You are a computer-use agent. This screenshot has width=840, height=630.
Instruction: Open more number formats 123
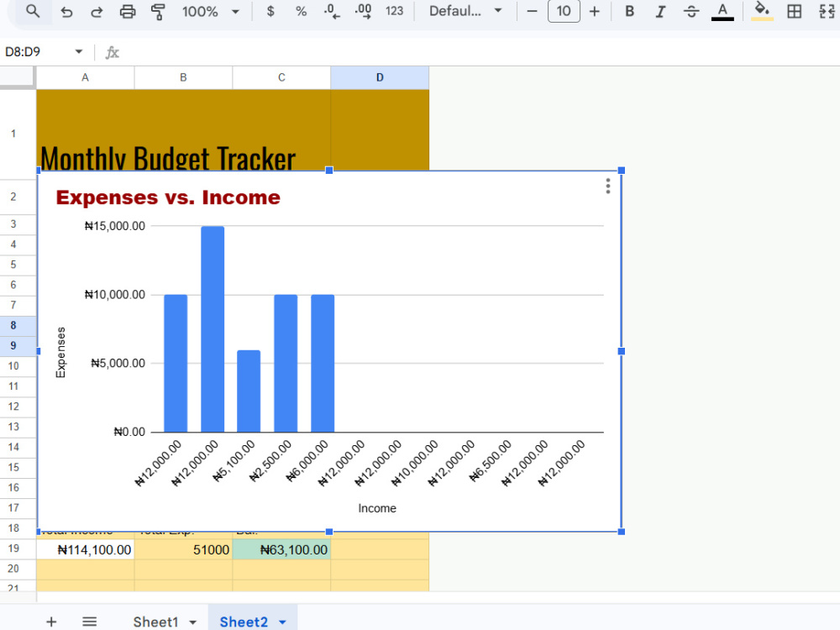pyautogui.click(x=394, y=11)
